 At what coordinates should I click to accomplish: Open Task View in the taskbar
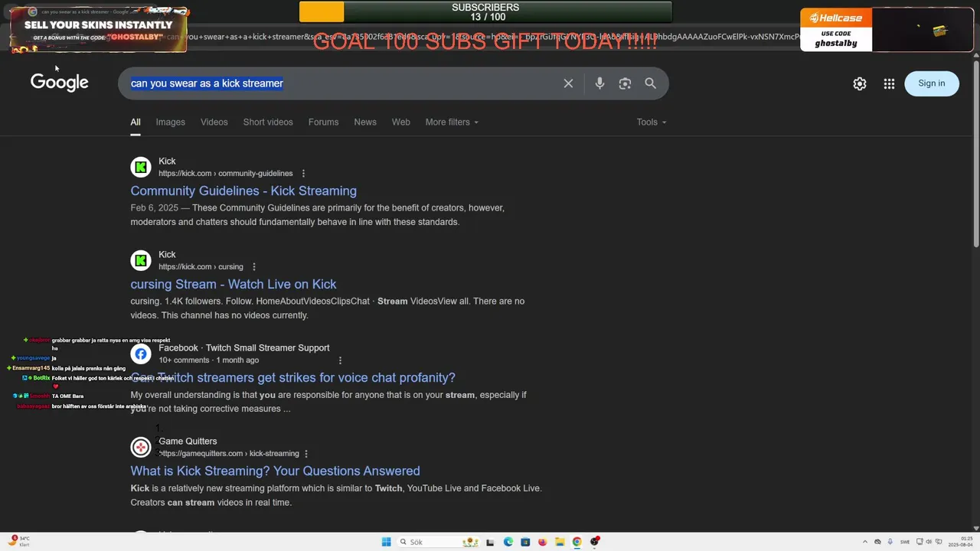[x=490, y=542]
